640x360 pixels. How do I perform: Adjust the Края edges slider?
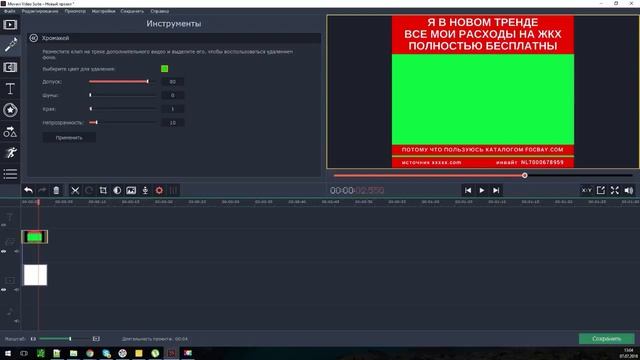pyautogui.click(x=122, y=109)
